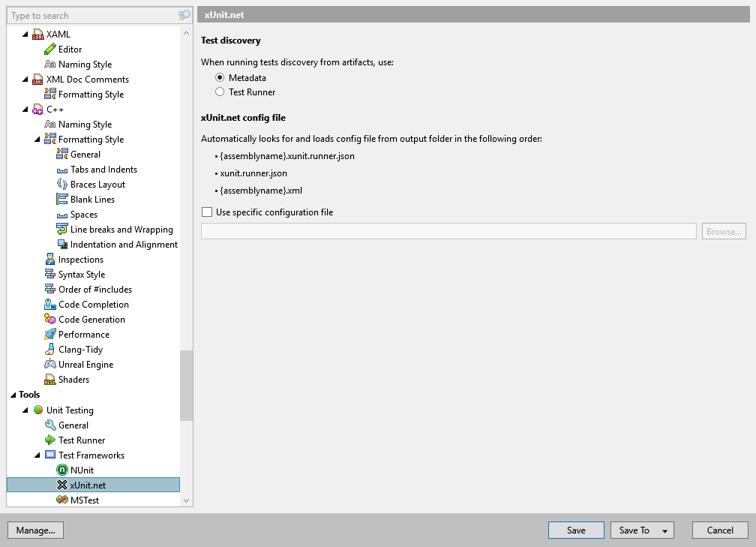Open Shaders settings via its icon
The width and height of the screenshot is (756, 547).
coord(51,379)
